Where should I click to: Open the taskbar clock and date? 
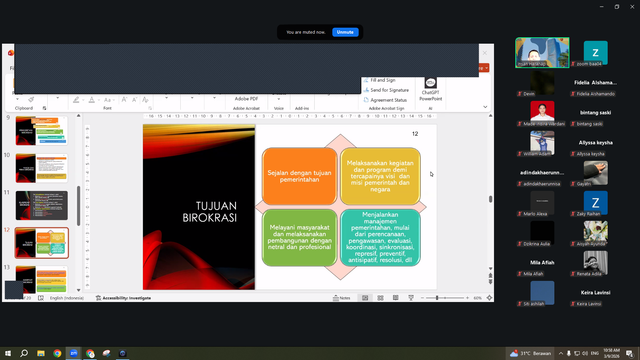(x=611, y=353)
